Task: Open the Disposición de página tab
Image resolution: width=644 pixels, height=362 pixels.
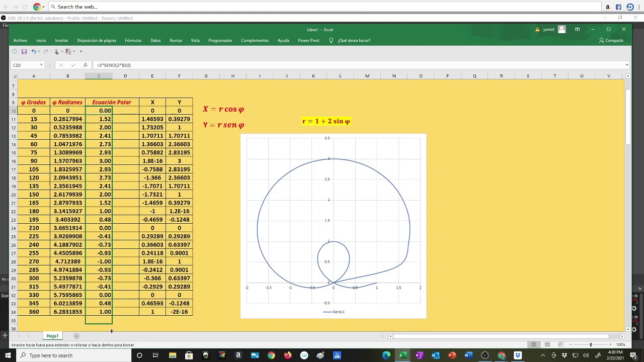Action: [x=97, y=40]
